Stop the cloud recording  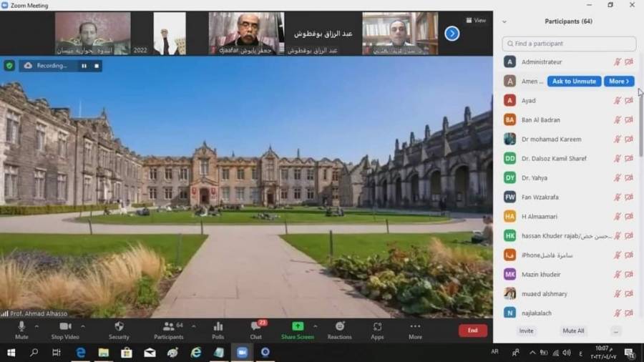(x=97, y=66)
